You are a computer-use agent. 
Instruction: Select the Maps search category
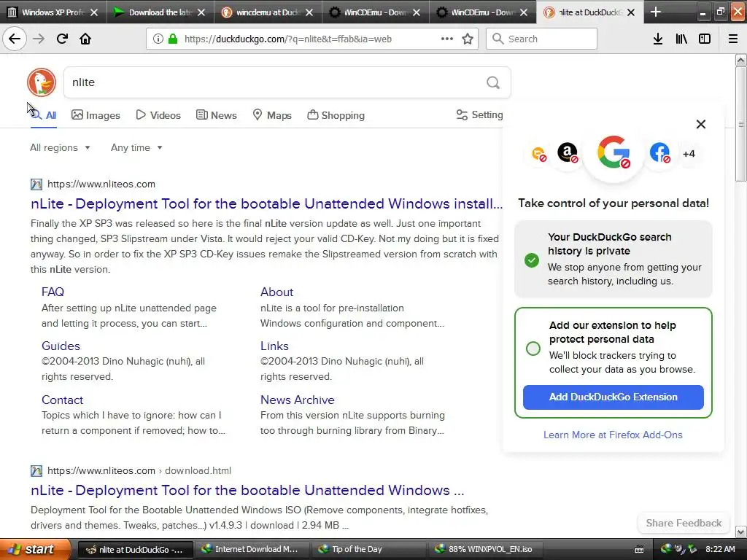click(x=272, y=115)
